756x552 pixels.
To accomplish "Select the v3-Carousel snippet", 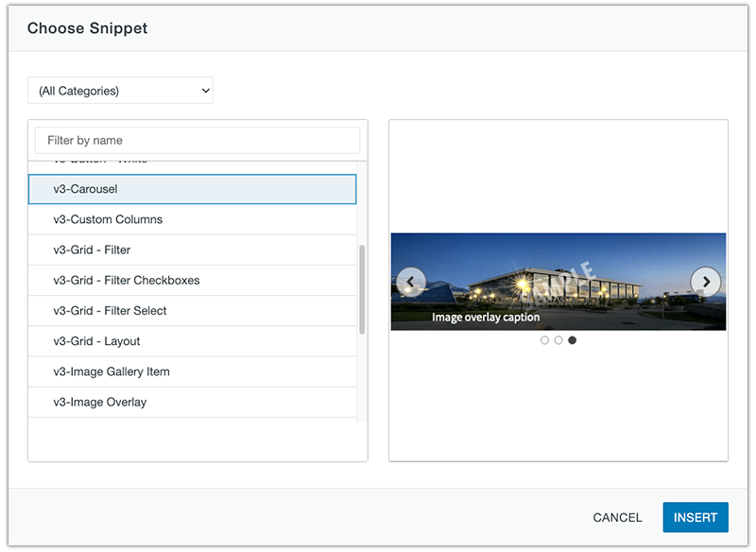I will (x=193, y=189).
